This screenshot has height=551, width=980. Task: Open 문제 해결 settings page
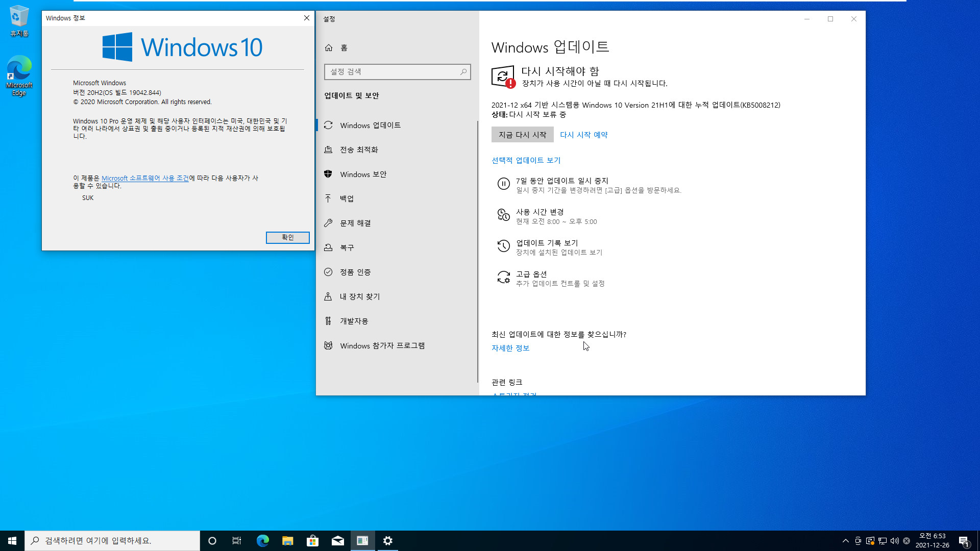click(397, 223)
